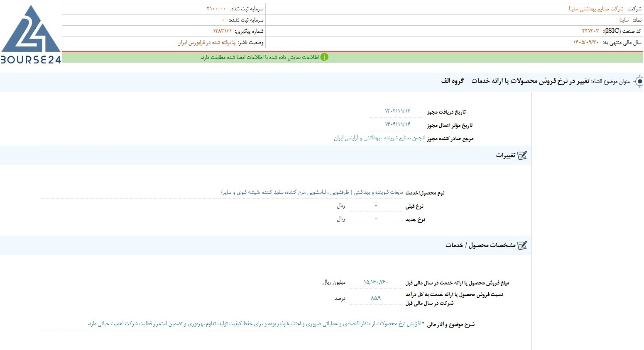Click the نوع محصول/خدمت field label

[x=425, y=193]
